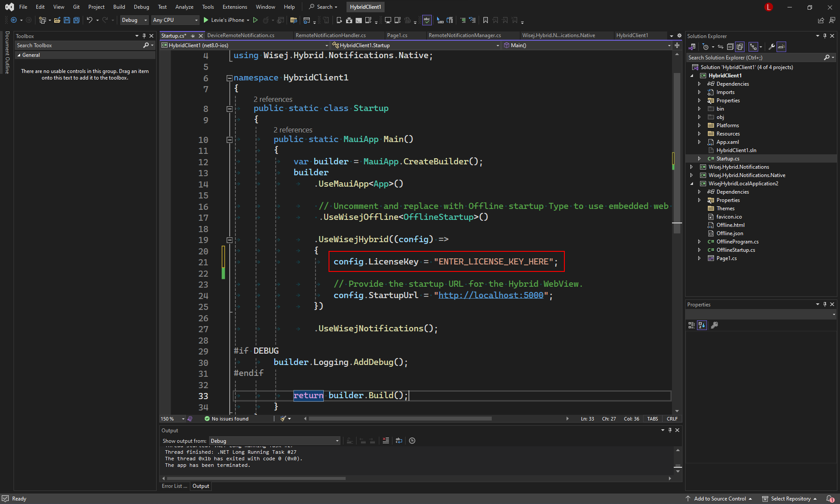Toggle Show All Files in Solution Explorer
This screenshot has width=840, height=504.
(x=740, y=47)
